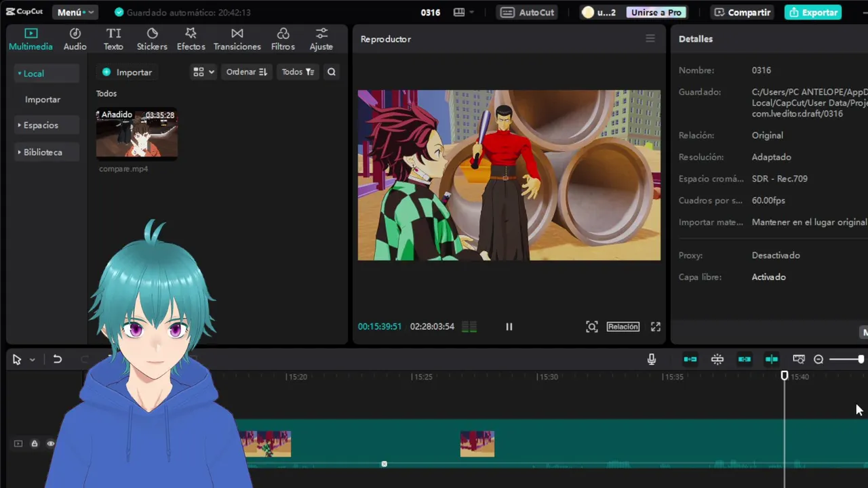Click the Desactivado proxy value
The height and width of the screenshot is (488, 868).
(x=776, y=256)
